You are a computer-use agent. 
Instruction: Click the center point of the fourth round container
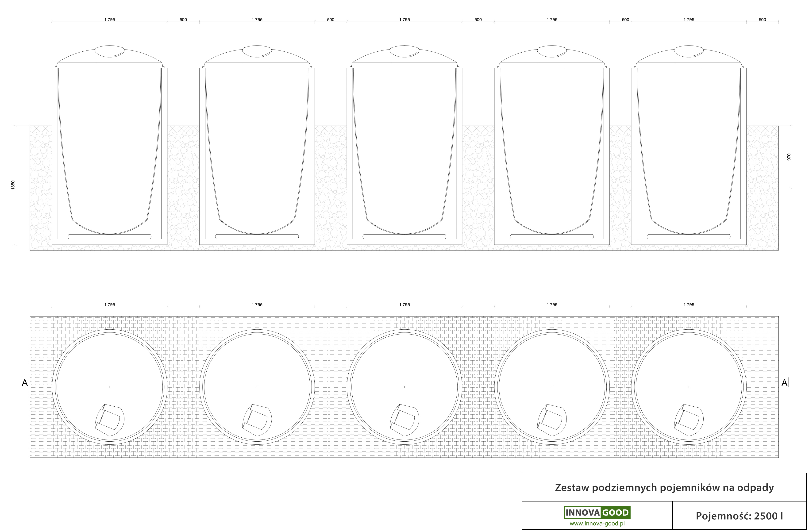[552, 387]
